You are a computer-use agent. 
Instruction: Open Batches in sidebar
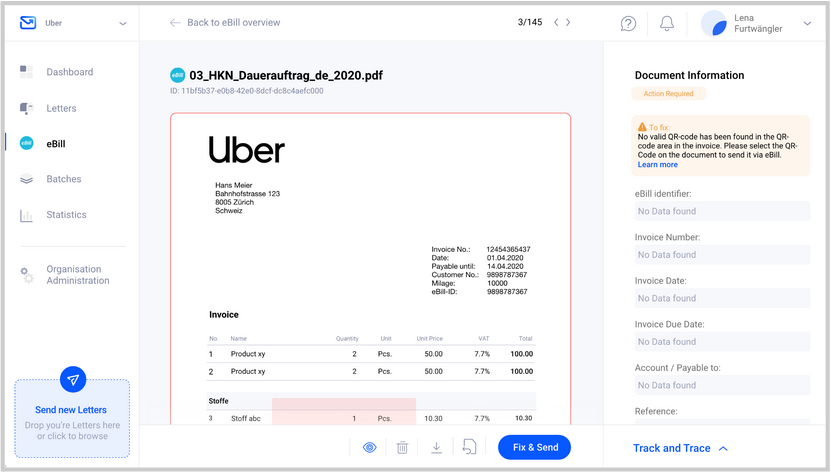tap(64, 179)
